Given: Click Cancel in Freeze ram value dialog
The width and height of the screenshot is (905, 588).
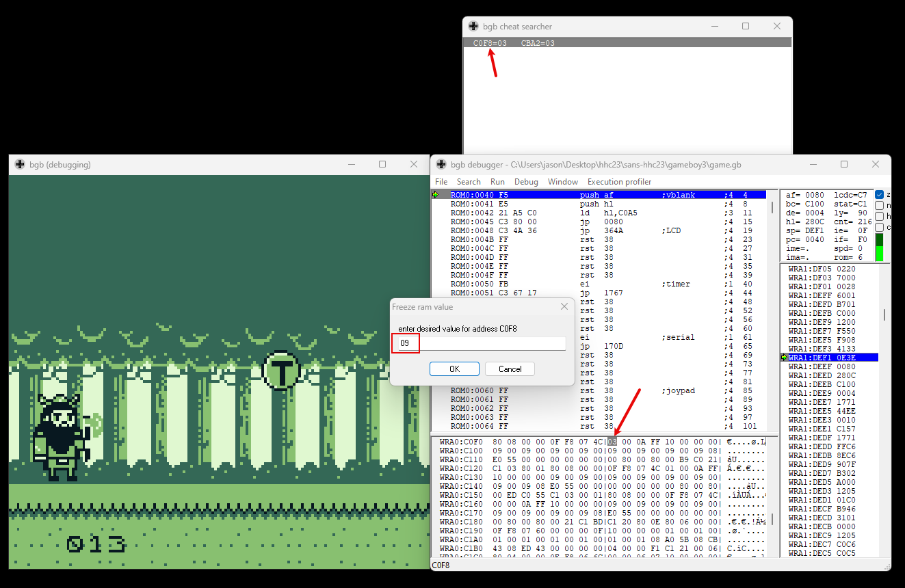Looking at the screenshot, I should 510,369.
